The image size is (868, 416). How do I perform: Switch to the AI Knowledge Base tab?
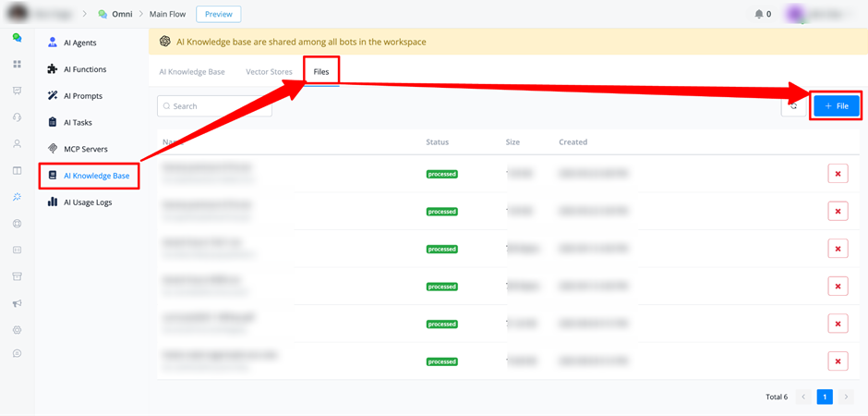(191, 71)
